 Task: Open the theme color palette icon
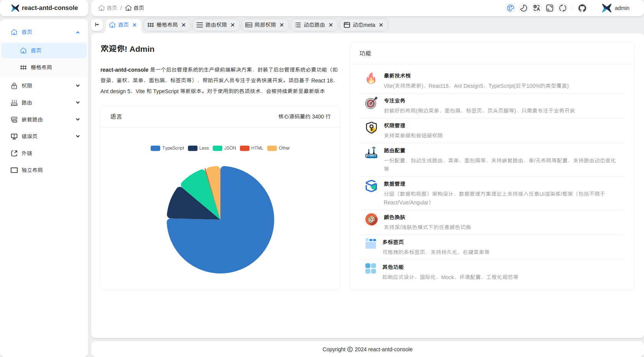coord(511,8)
